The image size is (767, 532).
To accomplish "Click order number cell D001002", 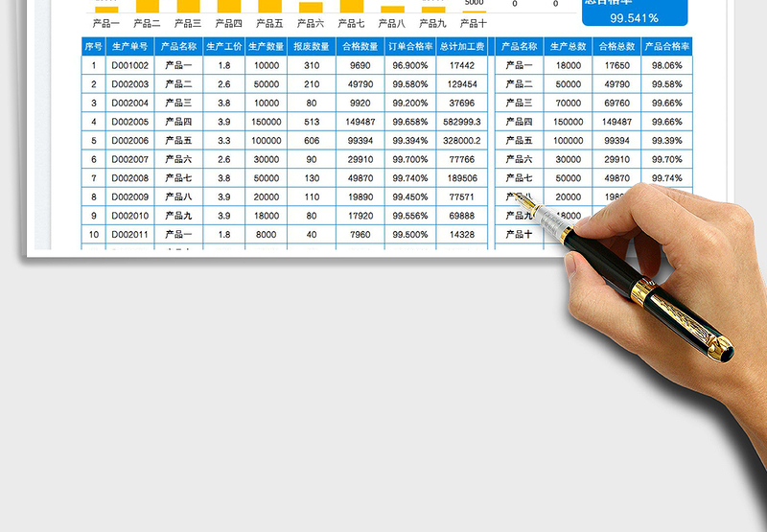I will click(x=129, y=65).
